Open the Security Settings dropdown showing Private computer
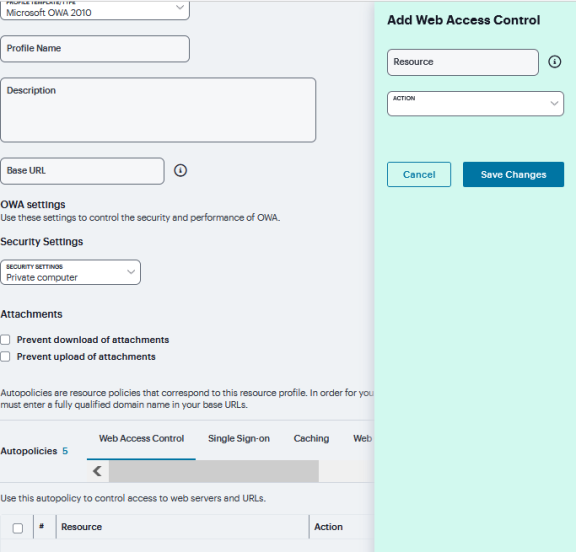Viewport: 576px width, 552px height. pyautogui.click(x=70, y=272)
